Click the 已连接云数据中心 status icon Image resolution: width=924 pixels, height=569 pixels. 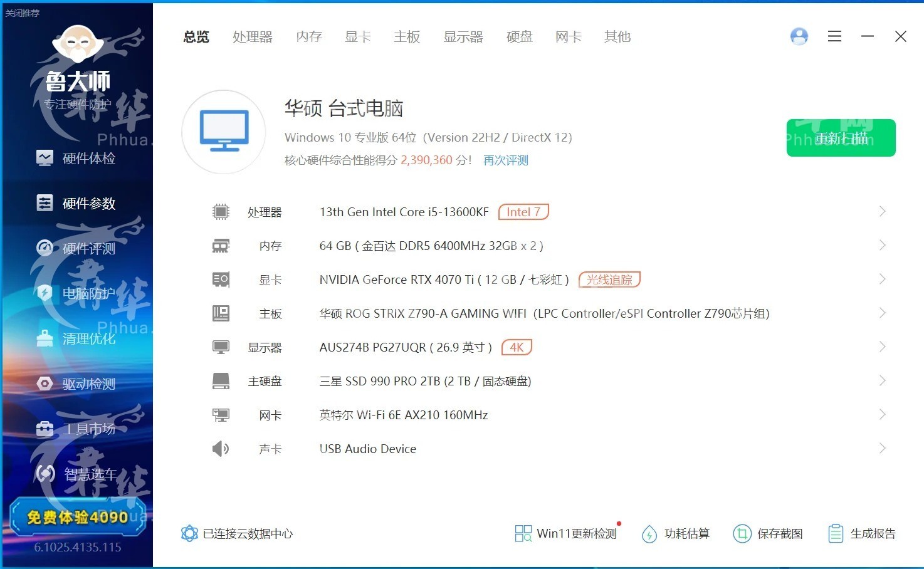189,533
